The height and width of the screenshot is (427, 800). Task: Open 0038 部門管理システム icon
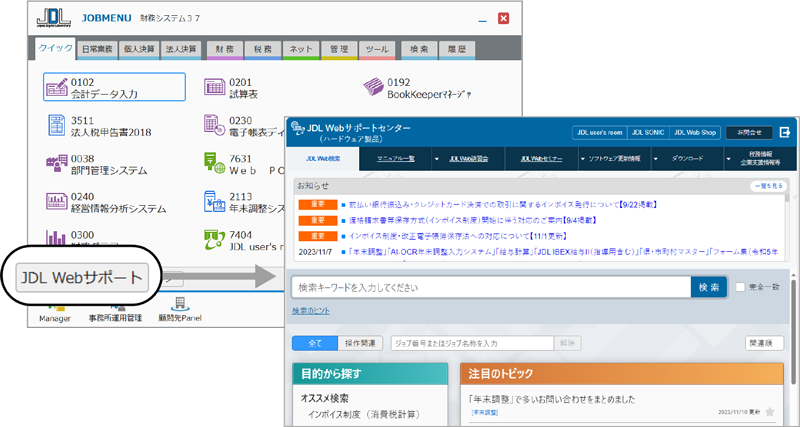click(x=57, y=164)
